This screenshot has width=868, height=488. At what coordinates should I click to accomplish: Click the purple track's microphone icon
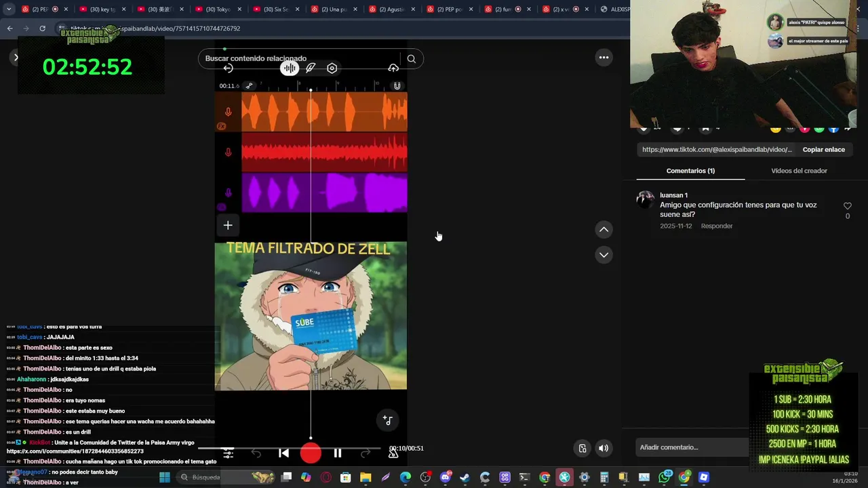pyautogui.click(x=228, y=193)
